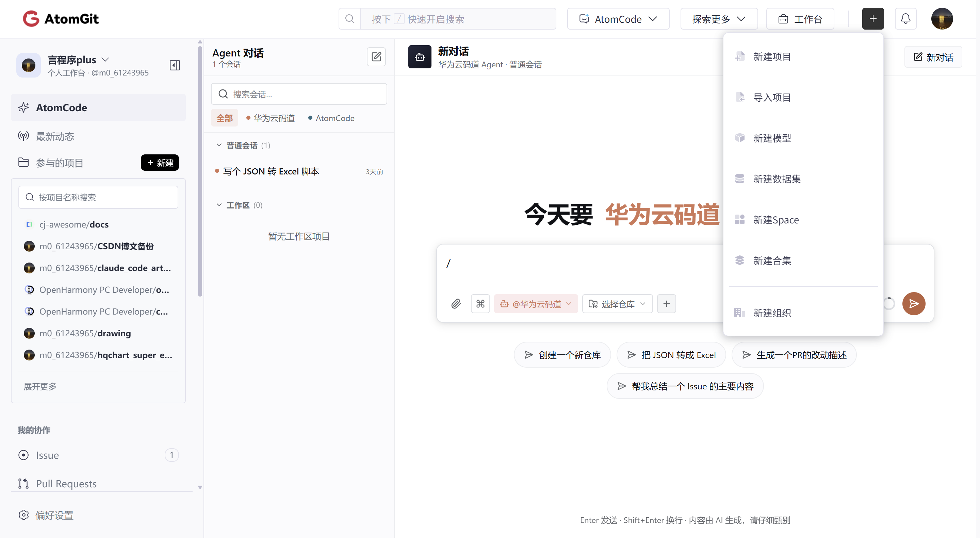Focus the top quick search field

pos(458,19)
